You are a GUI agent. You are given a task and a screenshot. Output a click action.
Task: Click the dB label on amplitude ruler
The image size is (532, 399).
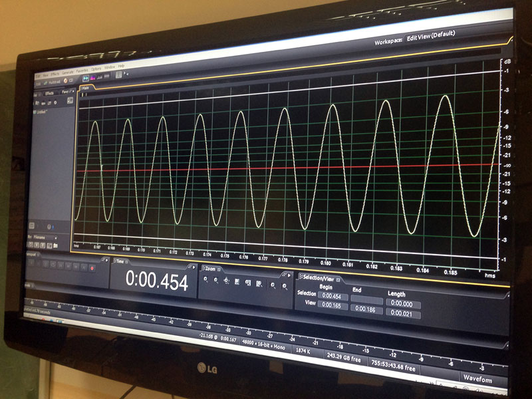click(507, 62)
